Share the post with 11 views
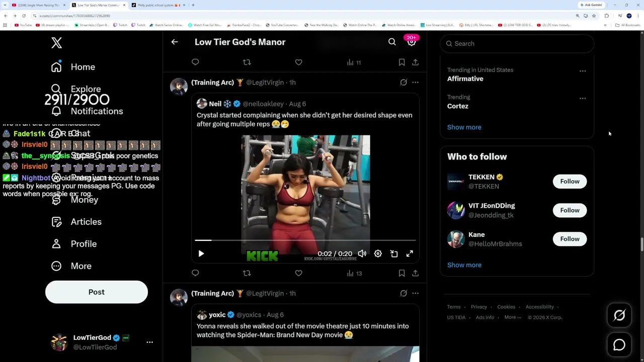This screenshot has height=362, width=644. 415,62
